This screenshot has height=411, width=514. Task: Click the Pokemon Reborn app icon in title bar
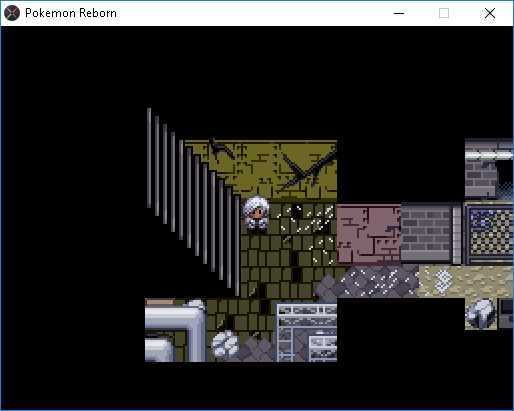coord(12,13)
